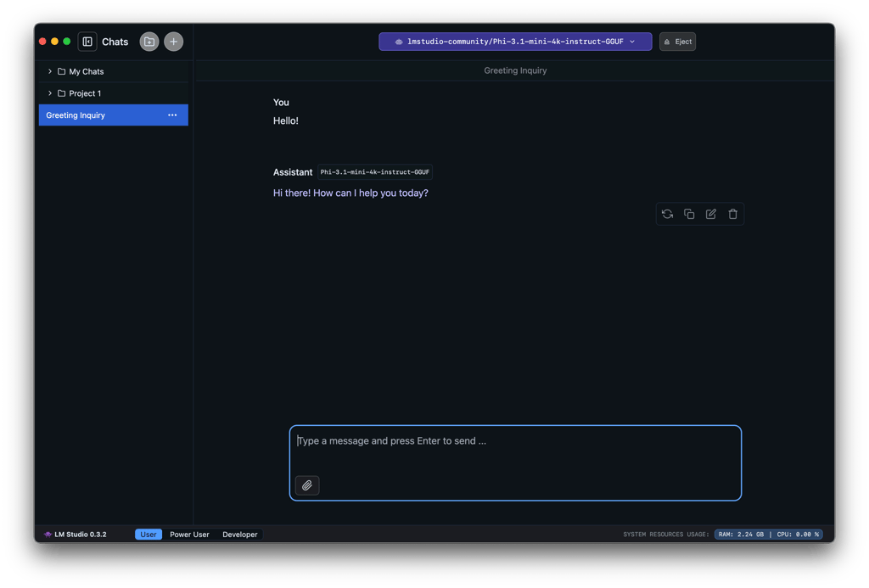This screenshot has height=588, width=869.
Task: Click the Phi-3.1-mini-4k-instruct-GGUF model tag
Action: click(374, 171)
